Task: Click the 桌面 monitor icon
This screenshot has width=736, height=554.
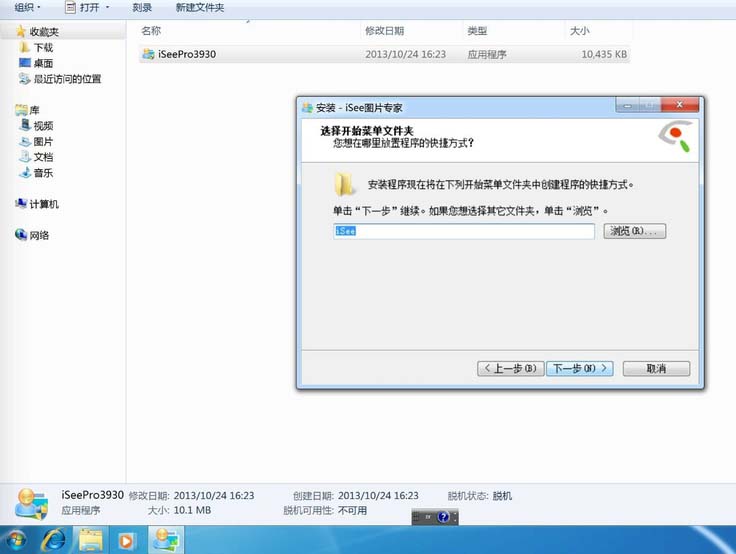Action: click(x=25, y=62)
